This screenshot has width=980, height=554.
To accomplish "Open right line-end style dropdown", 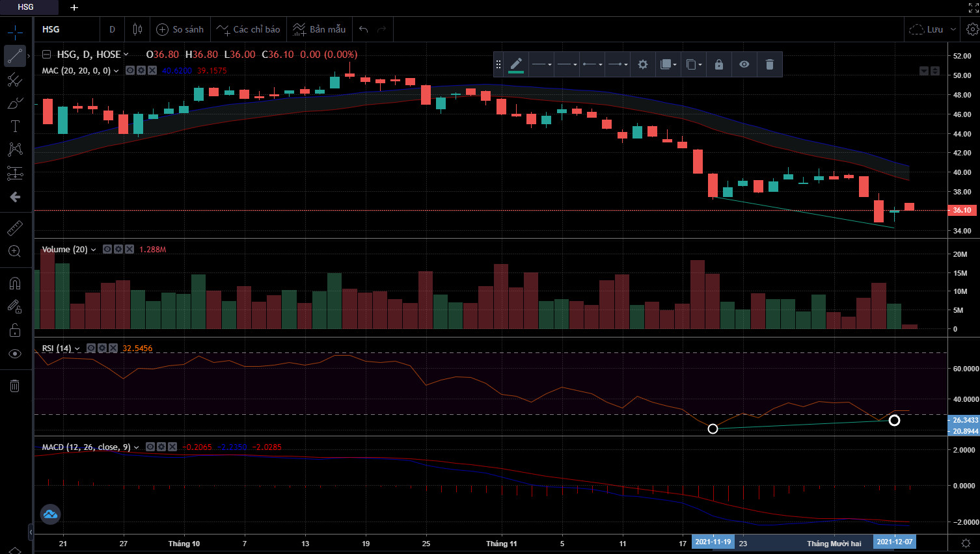I will 618,64.
